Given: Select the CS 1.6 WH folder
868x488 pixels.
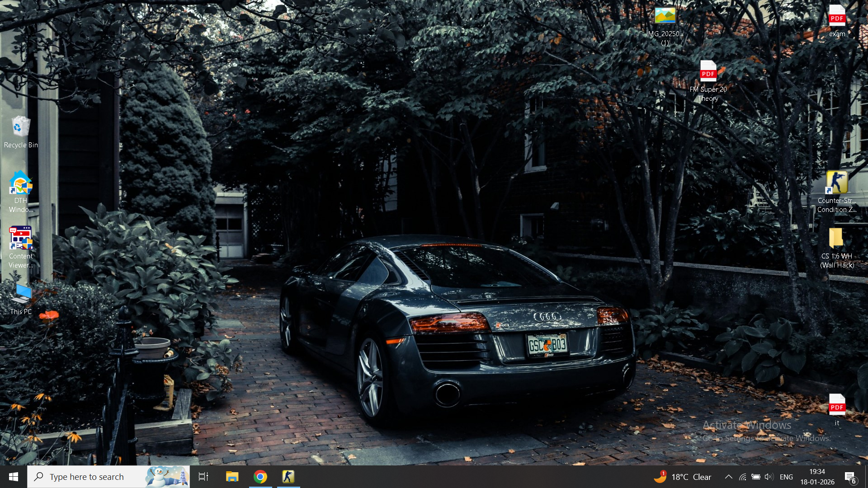Looking at the screenshot, I should tap(837, 239).
